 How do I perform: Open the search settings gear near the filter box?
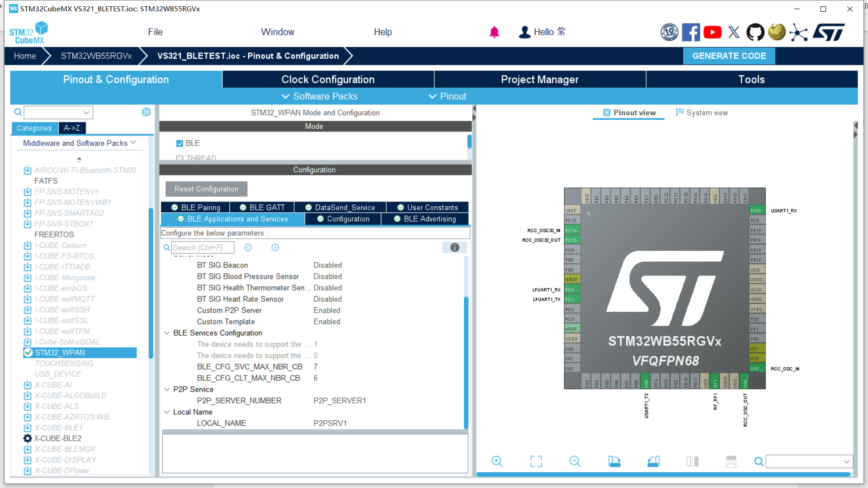146,112
